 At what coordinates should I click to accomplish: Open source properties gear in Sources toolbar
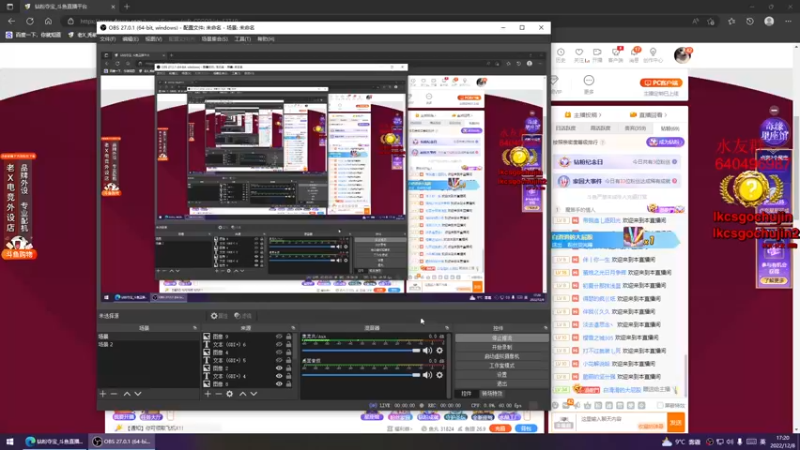230,394
